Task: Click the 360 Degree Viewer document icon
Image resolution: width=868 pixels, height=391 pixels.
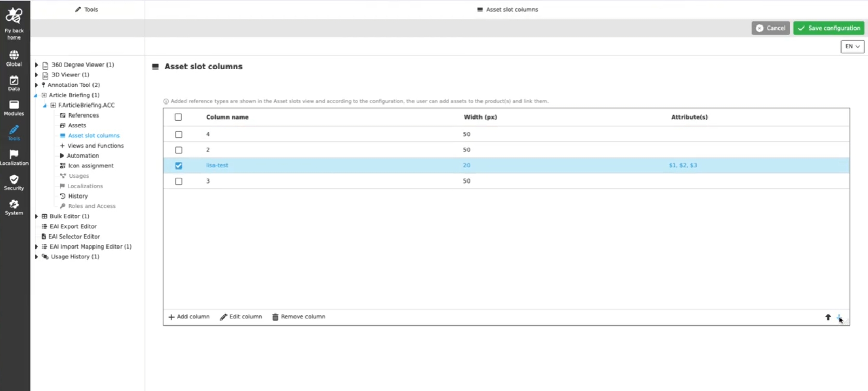Action: point(45,65)
